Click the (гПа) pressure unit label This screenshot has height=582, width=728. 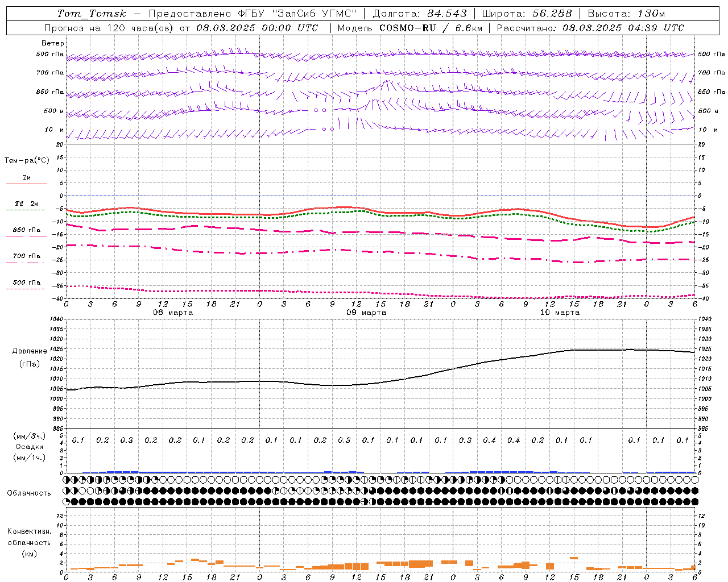pyautogui.click(x=29, y=364)
